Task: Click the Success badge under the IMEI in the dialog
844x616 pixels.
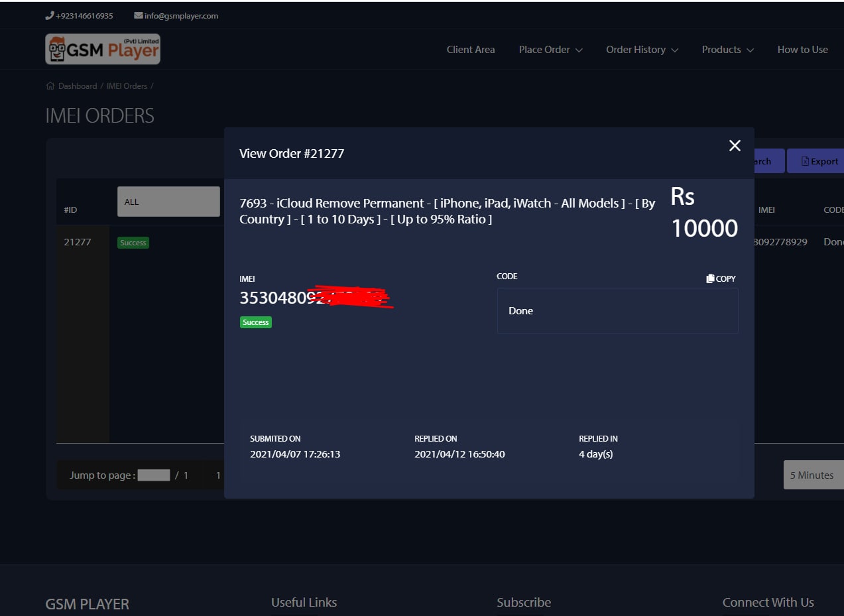Action: [256, 322]
